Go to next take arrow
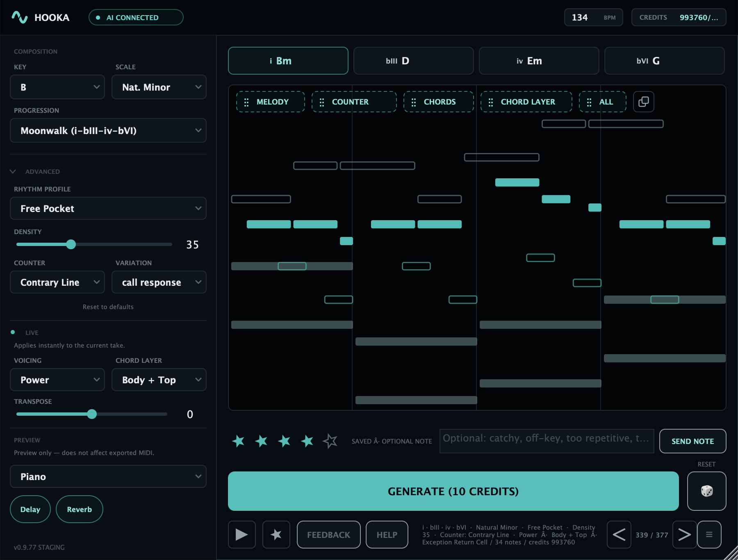738x560 pixels. (x=684, y=535)
